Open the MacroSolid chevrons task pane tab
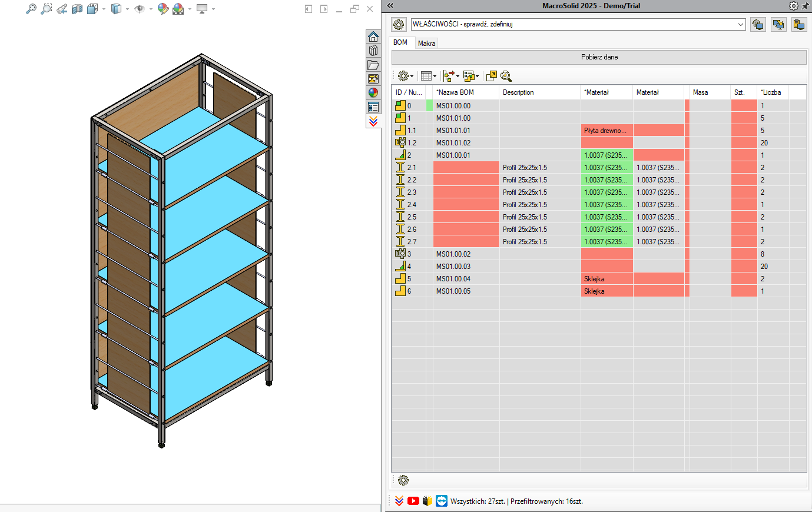This screenshot has width=812, height=512. 373,121
